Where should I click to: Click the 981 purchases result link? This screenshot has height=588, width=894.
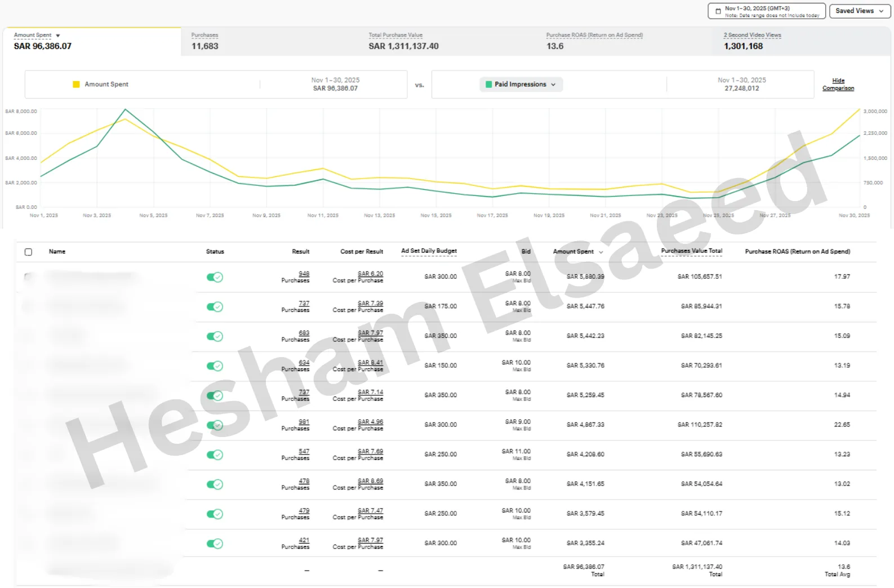pos(304,422)
